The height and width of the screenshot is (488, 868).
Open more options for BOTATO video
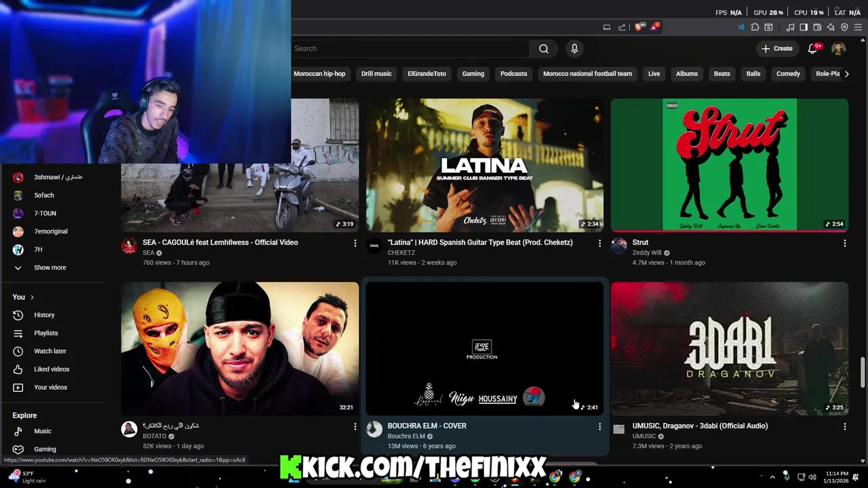(x=355, y=426)
